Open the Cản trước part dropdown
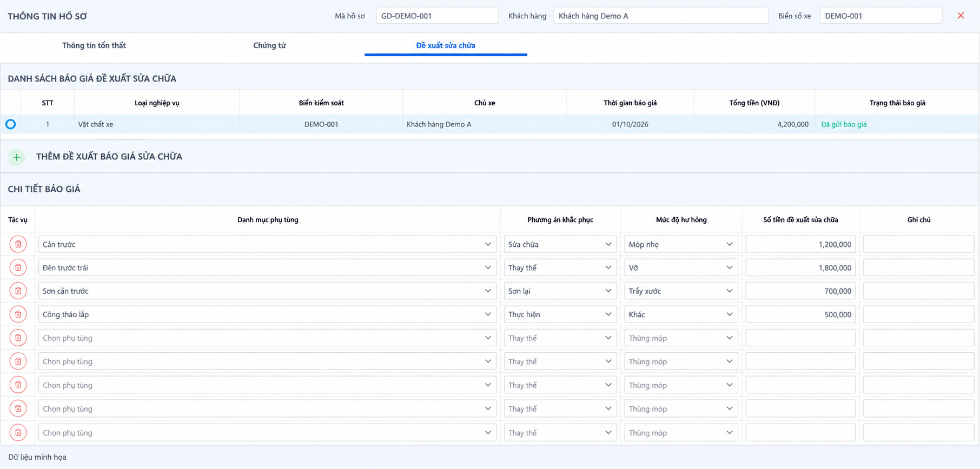This screenshot has height=469, width=980. point(267,244)
